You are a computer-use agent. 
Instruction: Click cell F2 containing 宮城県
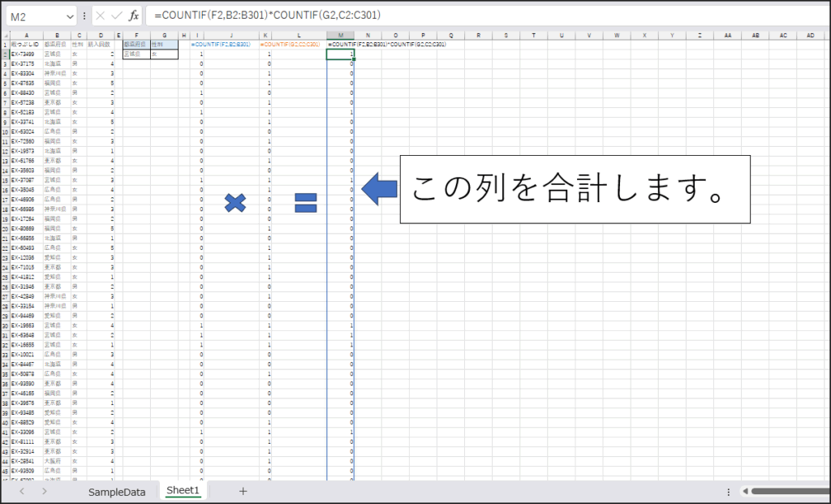click(136, 54)
